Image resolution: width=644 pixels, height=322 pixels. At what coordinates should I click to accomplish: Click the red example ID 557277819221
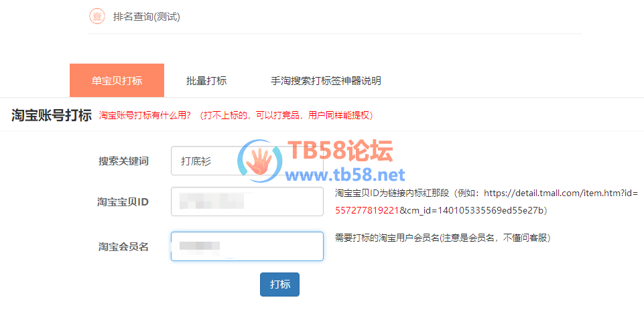pyautogui.click(x=367, y=210)
